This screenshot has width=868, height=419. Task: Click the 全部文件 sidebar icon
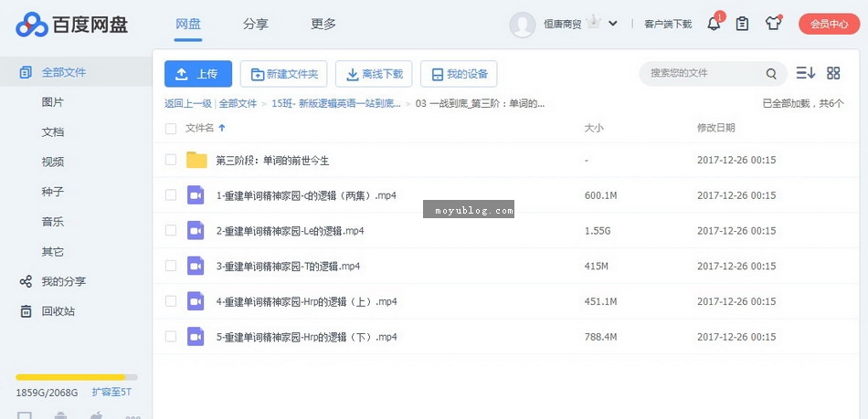[x=26, y=72]
